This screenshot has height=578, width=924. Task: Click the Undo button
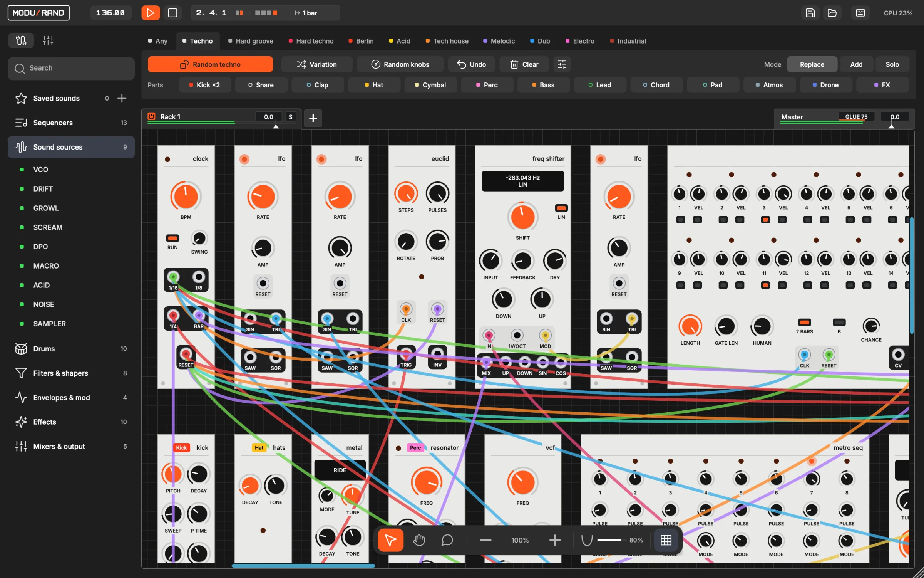(471, 64)
